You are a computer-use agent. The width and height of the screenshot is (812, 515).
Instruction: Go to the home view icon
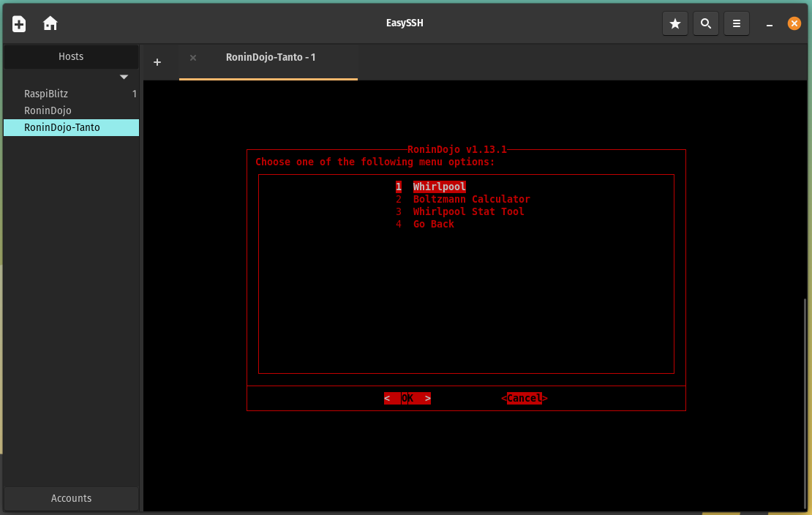click(x=50, y=23)
